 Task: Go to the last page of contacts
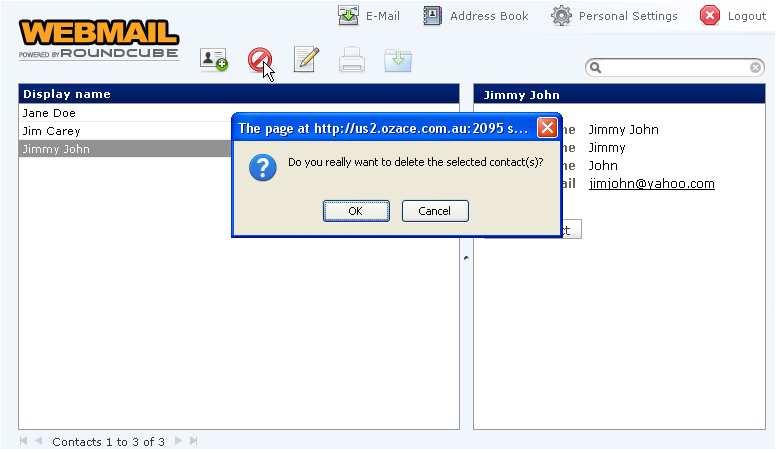coord(194,441)
